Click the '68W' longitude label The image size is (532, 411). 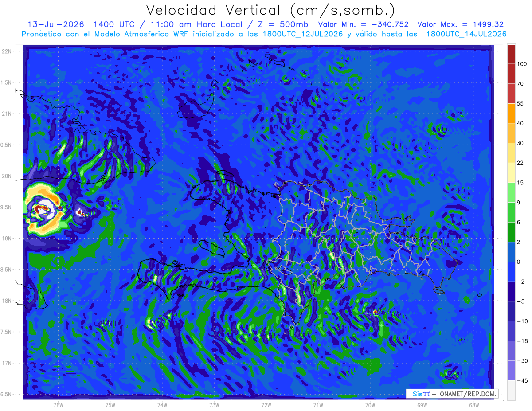473,405
